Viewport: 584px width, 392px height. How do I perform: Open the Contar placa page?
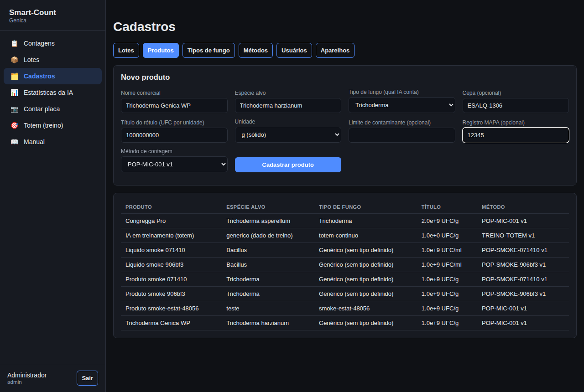coord(53,109)
